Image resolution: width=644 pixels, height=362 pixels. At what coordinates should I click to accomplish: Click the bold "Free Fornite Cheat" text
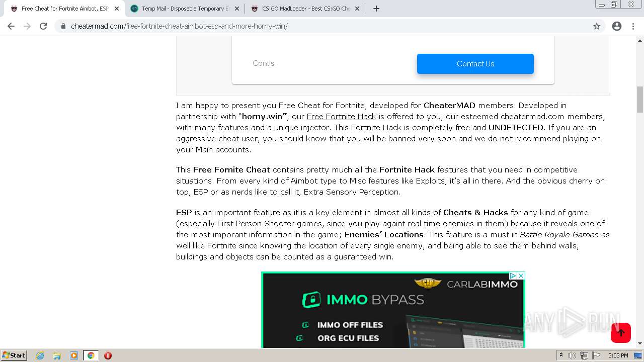(231, 170)
